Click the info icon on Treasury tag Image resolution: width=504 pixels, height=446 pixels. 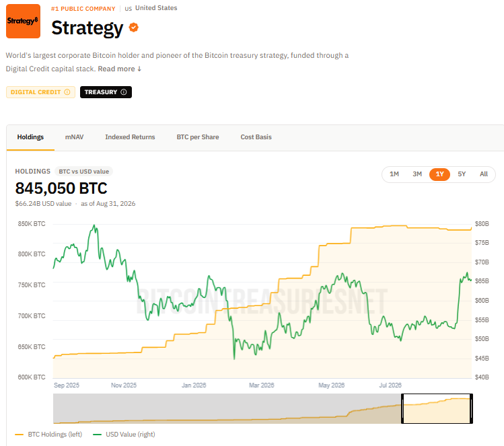pos(124,92)
